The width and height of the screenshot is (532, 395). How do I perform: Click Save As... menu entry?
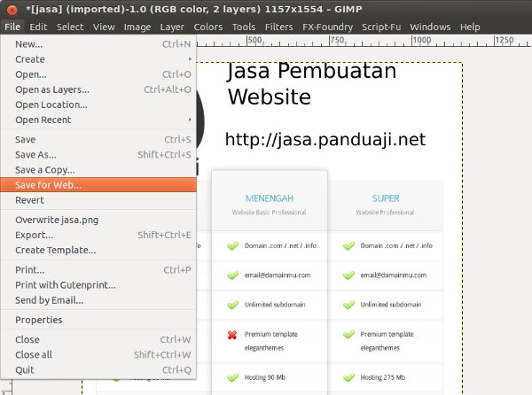point(98,155)
